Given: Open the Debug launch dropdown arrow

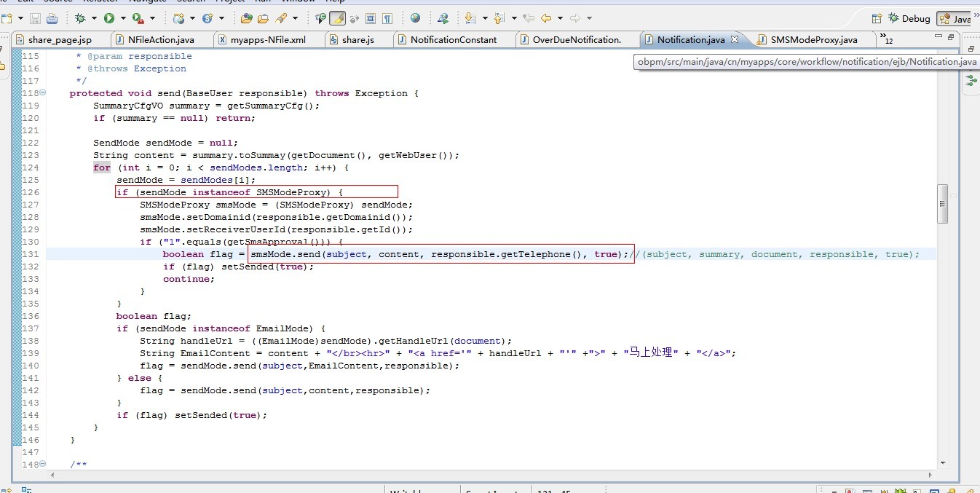Looking at the screenshot, I should point(94,18).
